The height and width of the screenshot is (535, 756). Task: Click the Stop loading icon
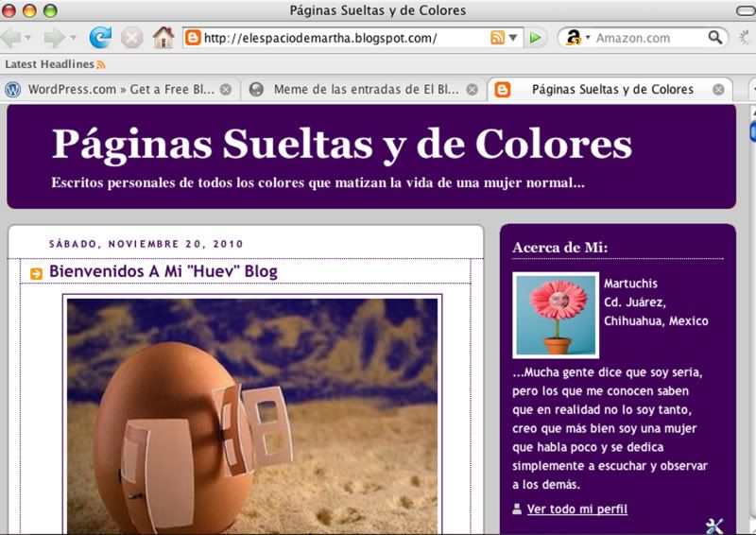(132, 38)
